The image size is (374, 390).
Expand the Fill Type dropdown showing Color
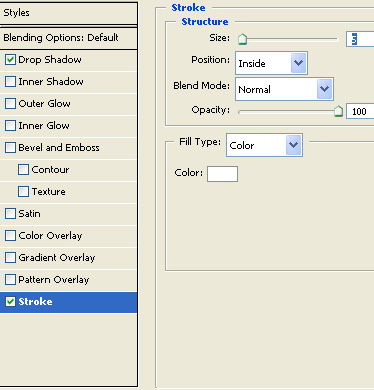[x=264, y=145]
